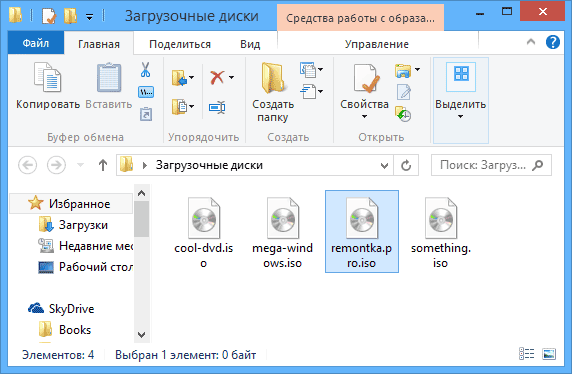Screen dimensions: 572x374
Task: Open Недавние места in navigation pane
Action: [x=85, y=246]
